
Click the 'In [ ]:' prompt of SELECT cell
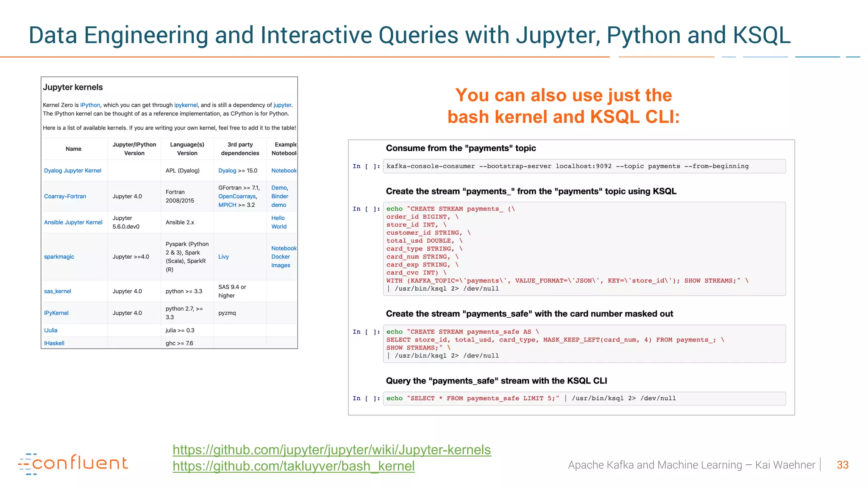coord(366,398)
